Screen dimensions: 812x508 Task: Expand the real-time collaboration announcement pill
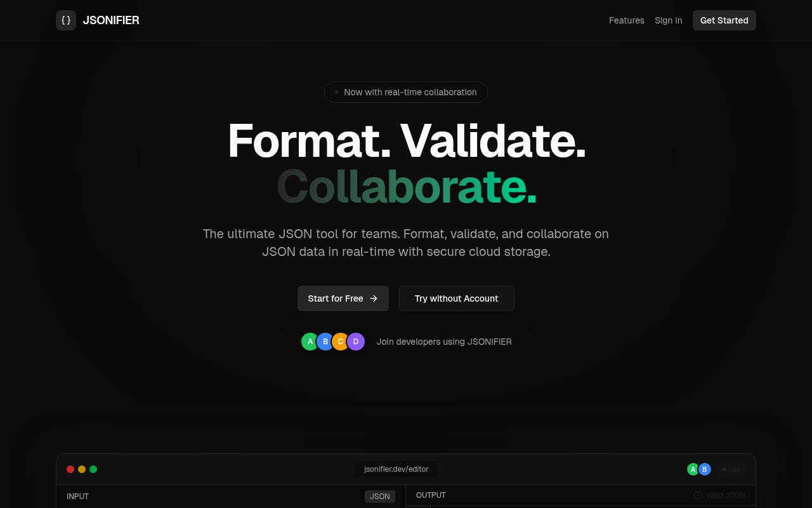pyautogui.click(x=406, y=92)
